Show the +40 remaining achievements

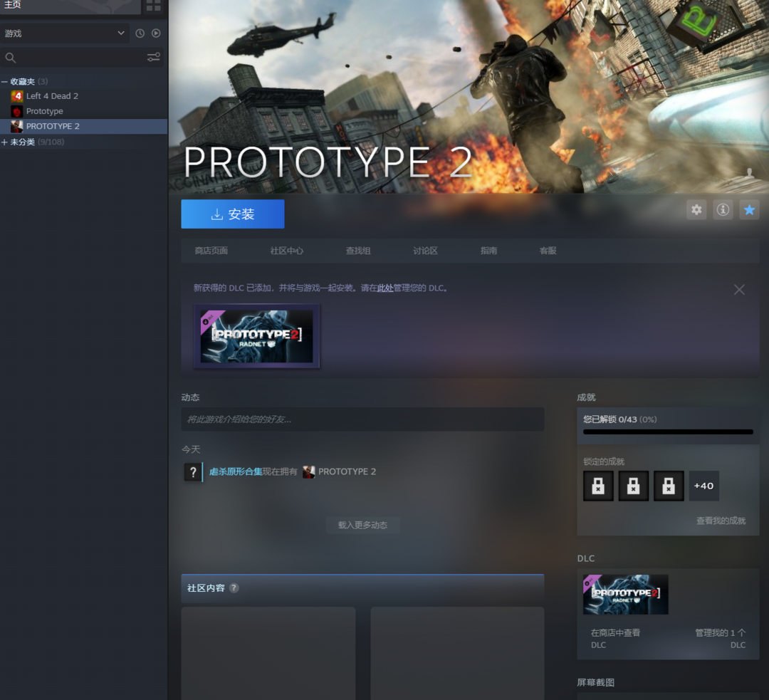tap(703, 486)
